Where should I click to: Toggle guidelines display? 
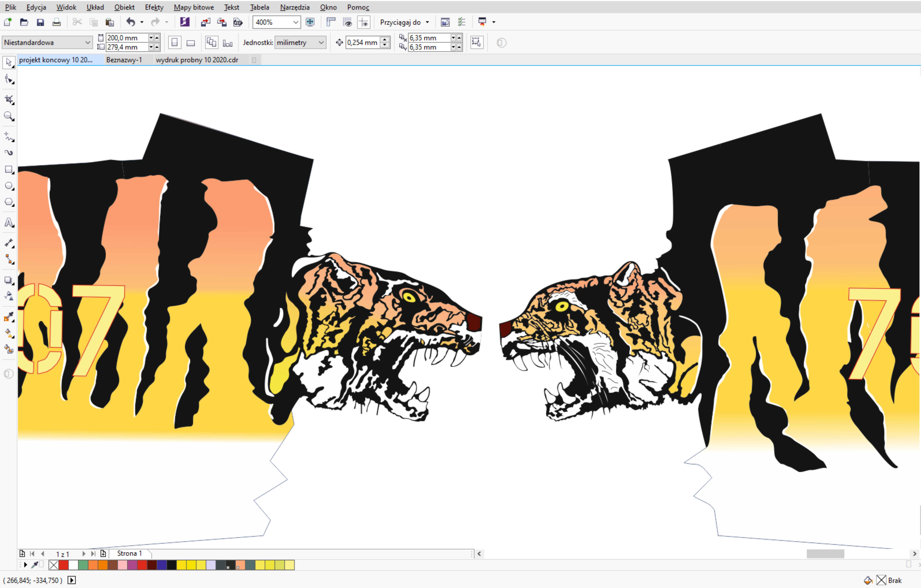point(364,22)
